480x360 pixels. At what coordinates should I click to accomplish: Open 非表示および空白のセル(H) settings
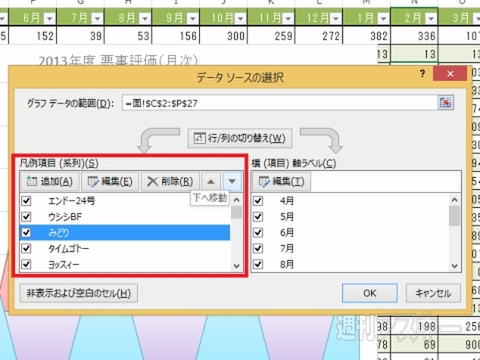pos(79,293)
